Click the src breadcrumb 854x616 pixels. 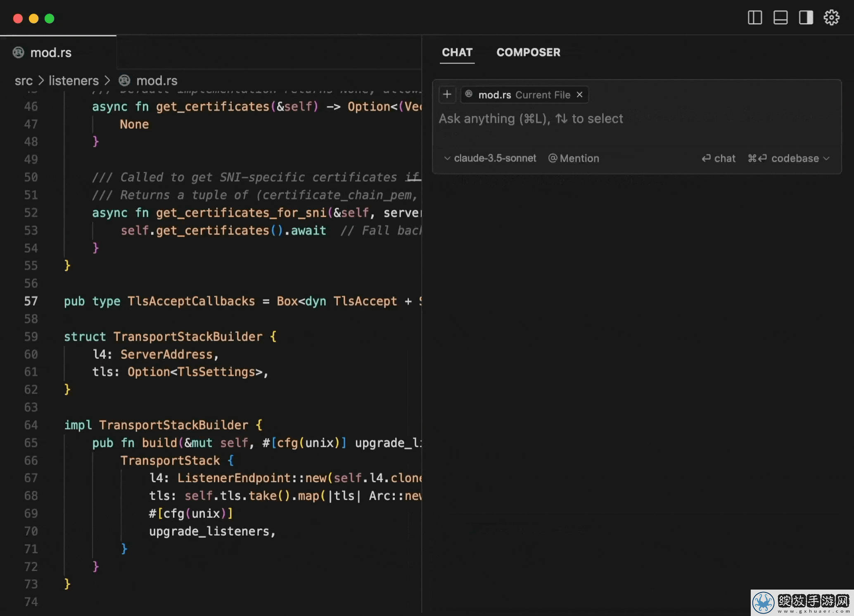(24, 81)
